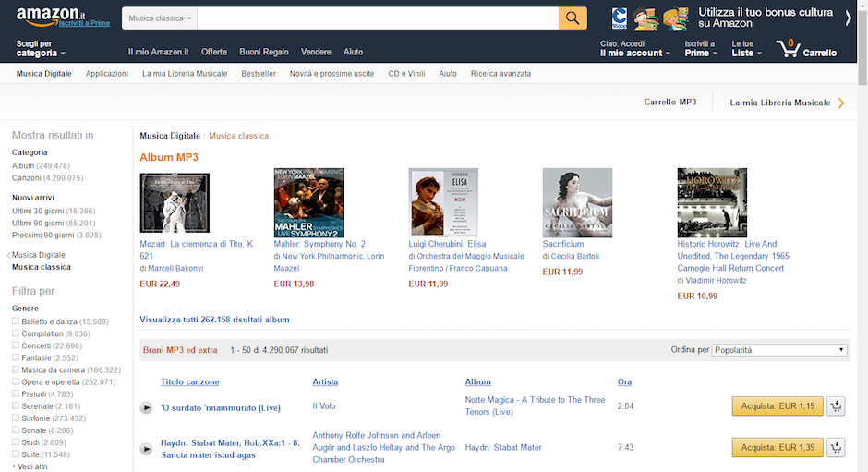This screenshot has height=472, width=868.
Task: Open Mozart La clemenza di Tito album cover
Action: pos(175,203)
